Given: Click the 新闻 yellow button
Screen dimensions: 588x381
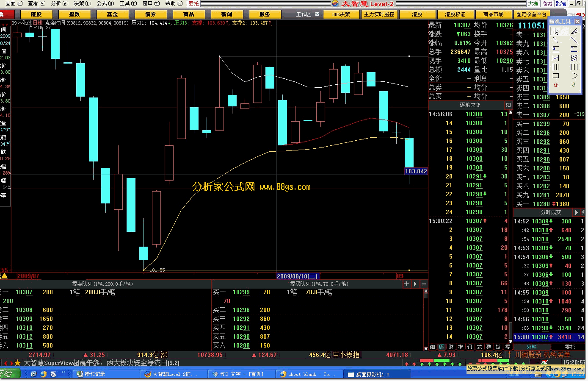Looking at the screenshot, I should point(226,14).
